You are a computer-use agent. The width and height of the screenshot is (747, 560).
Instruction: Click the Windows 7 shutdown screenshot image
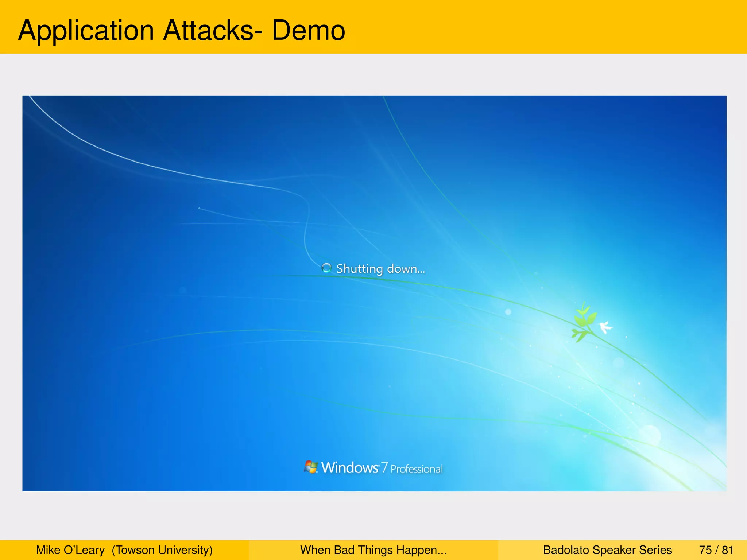tap(374, 293)
